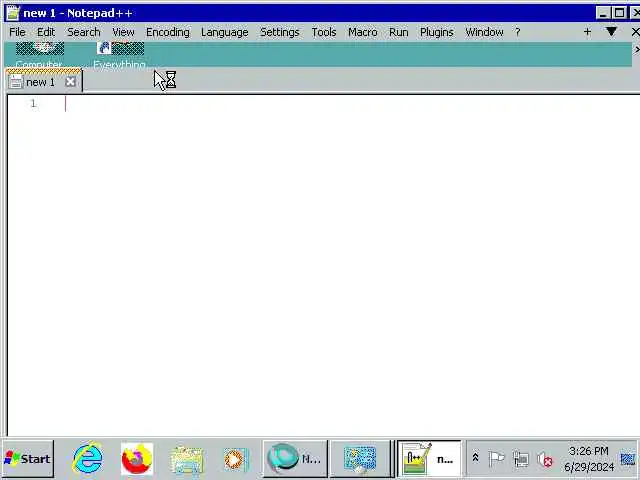Open the media player taskbar icon
This screenshot has height=480, width=640.
point(236,460)
